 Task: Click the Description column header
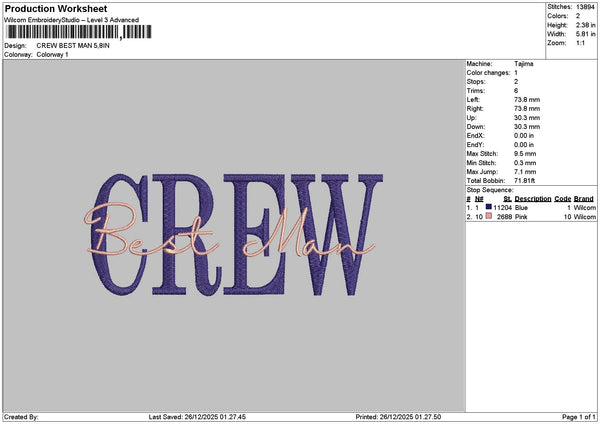[x=533, y=199]
